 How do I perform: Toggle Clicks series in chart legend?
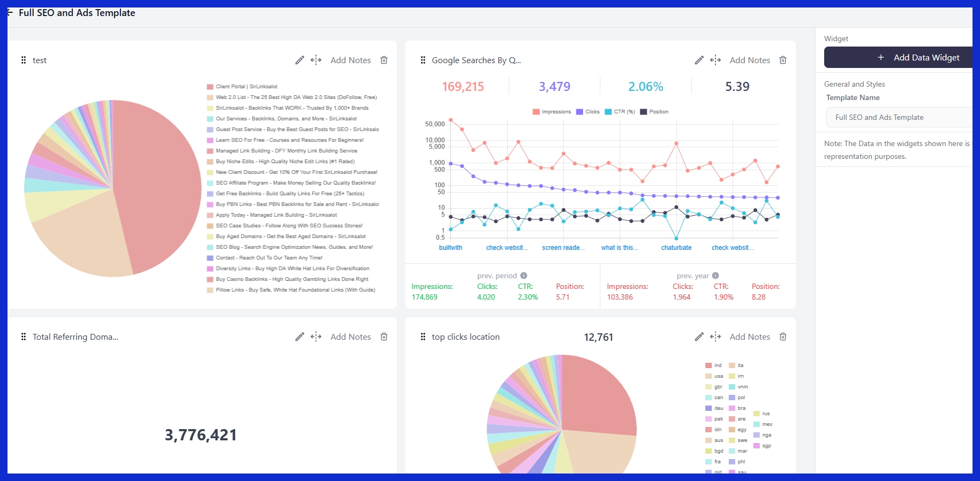tap(588, 112)
